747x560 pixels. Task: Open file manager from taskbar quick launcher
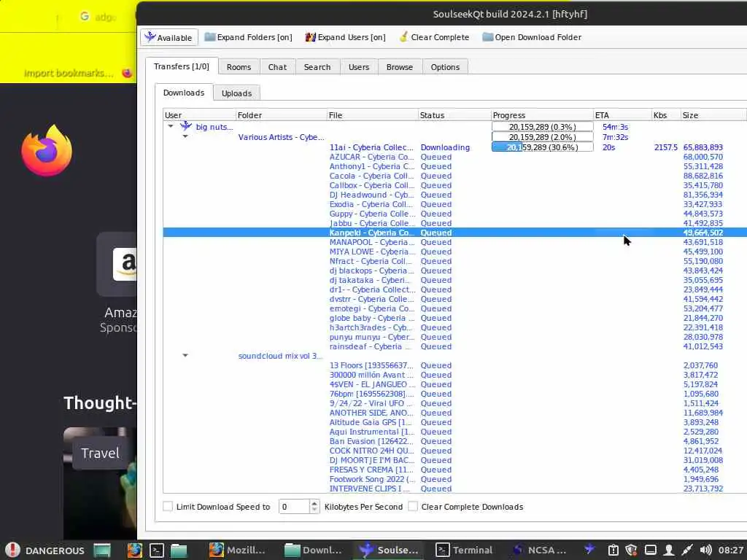[179, 550]
